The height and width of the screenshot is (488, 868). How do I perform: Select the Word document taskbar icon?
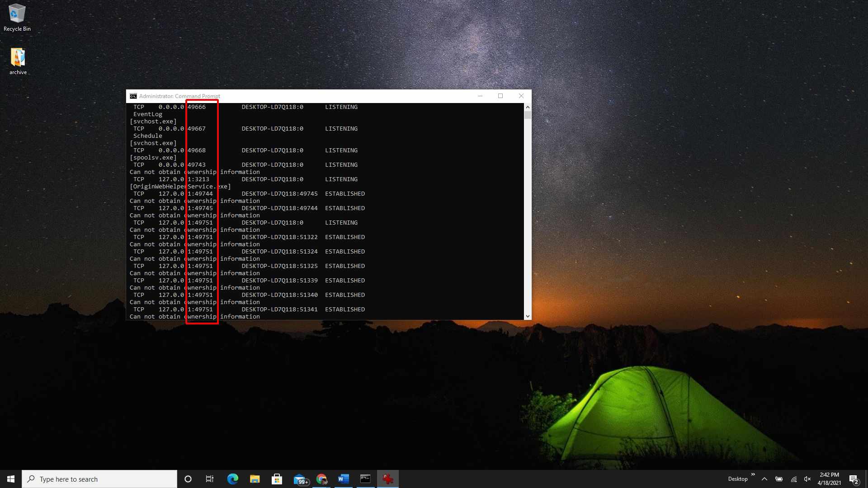click(344, 479)
